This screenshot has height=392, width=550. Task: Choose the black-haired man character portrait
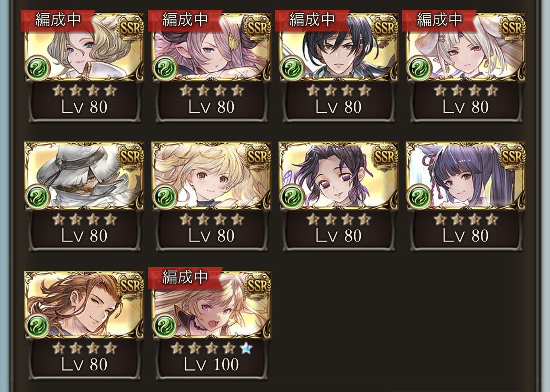[x=338, y=47]
